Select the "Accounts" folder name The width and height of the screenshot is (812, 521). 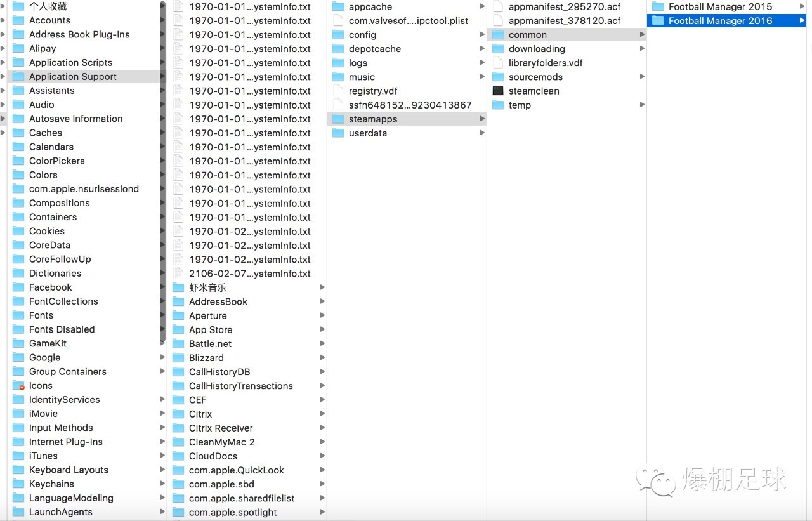(x=50, y=21)
